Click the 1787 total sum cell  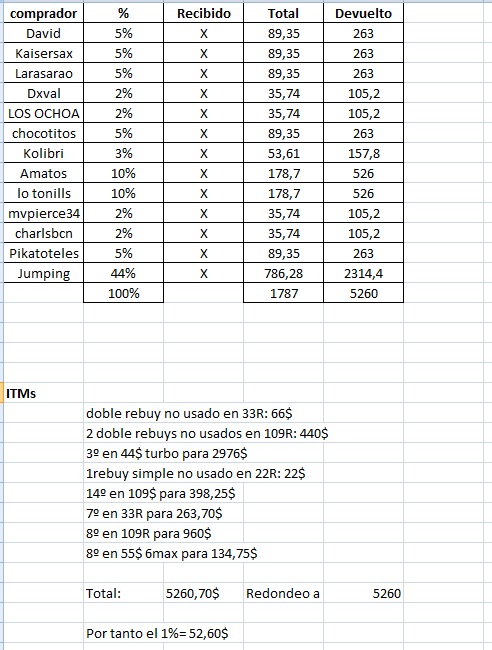coord(284,293)
